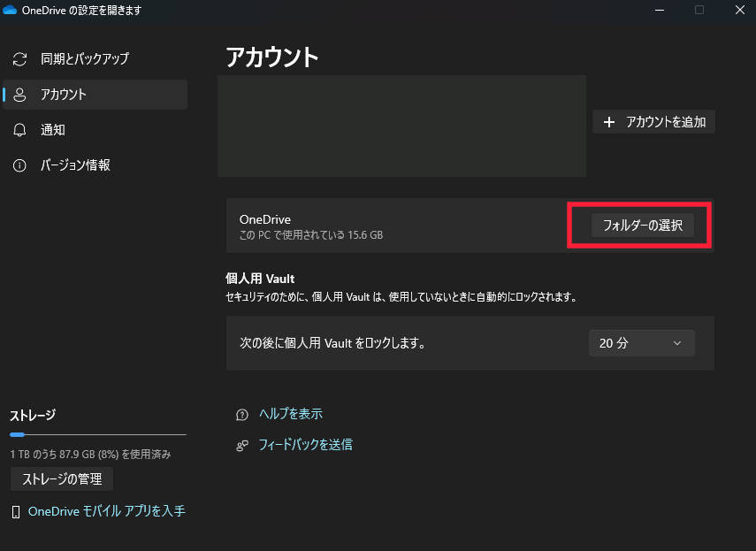The width and height of the screenshot is (756, 551).
Task: Click the plus icon for adding account
Action: click(x=609, y=122)
